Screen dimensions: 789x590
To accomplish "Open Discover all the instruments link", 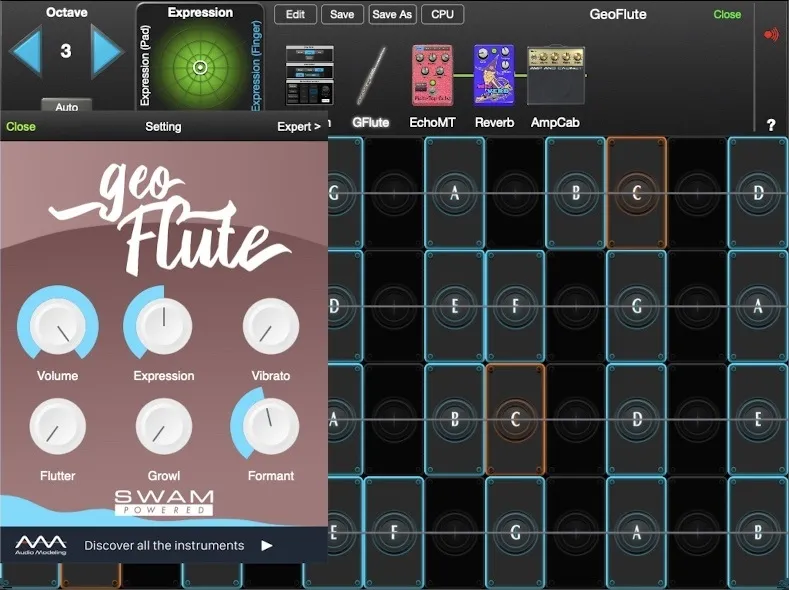I will coord(164,546).
